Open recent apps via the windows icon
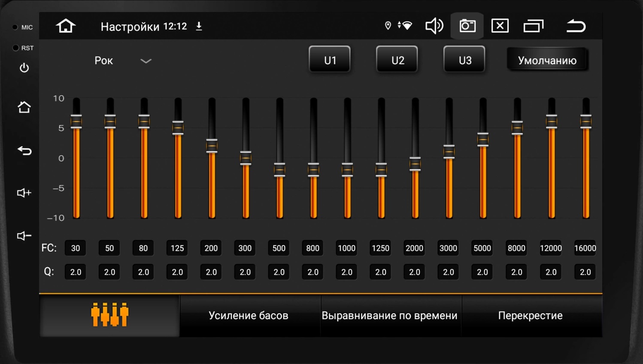Image resolution: width=643 pixels, height=364 pixels. [534, 26]
